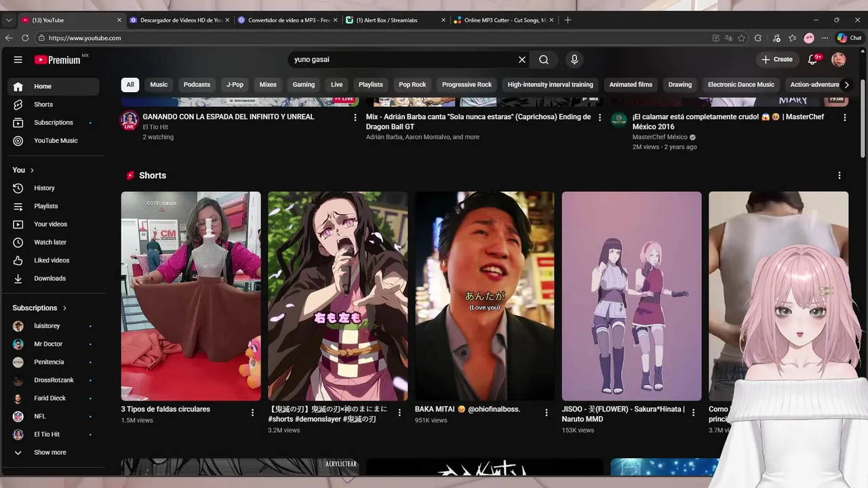Start voice search with the microphone
868x488 pixels.
click(574, 60)
